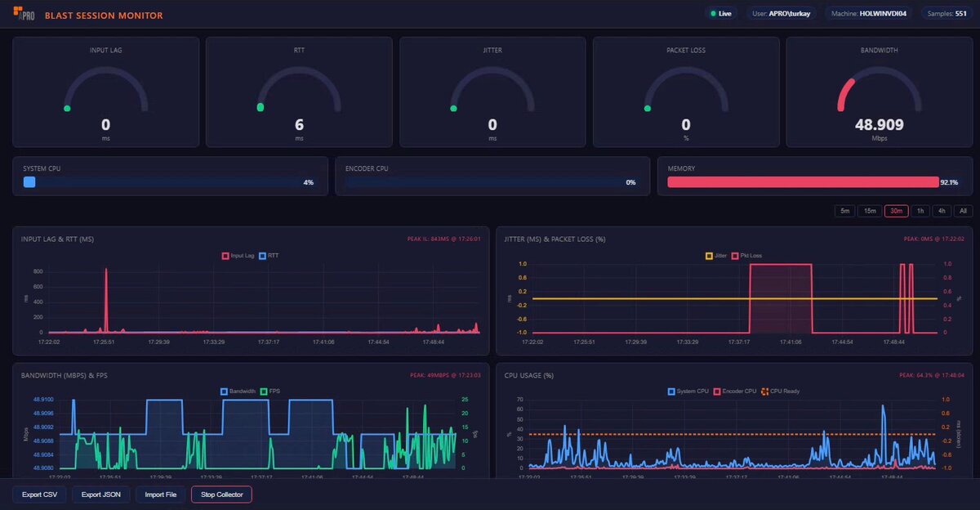Image resolution: width=980 pixels, height=510 pixels.
Task: Click the Input Lag gauge
Action: (x=105, y=90)
